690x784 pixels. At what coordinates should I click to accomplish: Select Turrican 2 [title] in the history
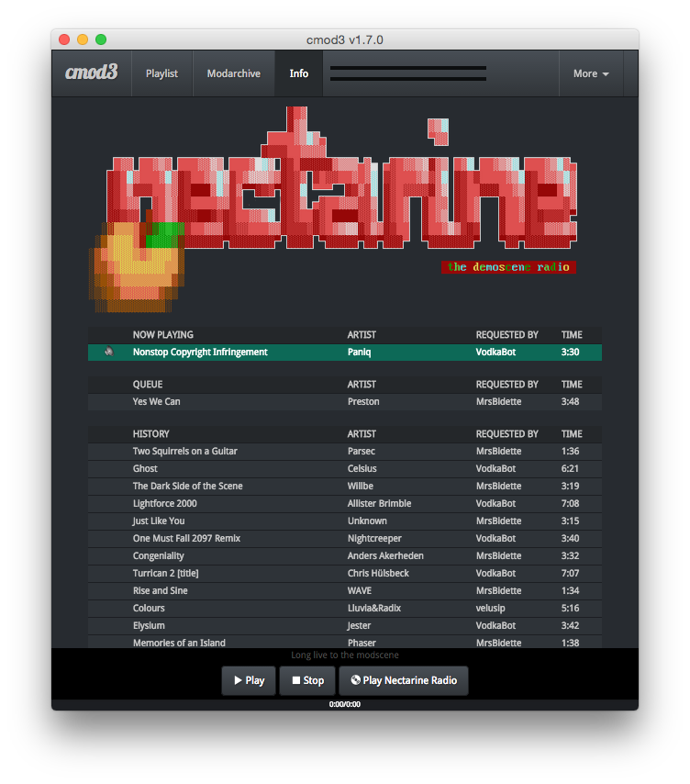[166, 574]
